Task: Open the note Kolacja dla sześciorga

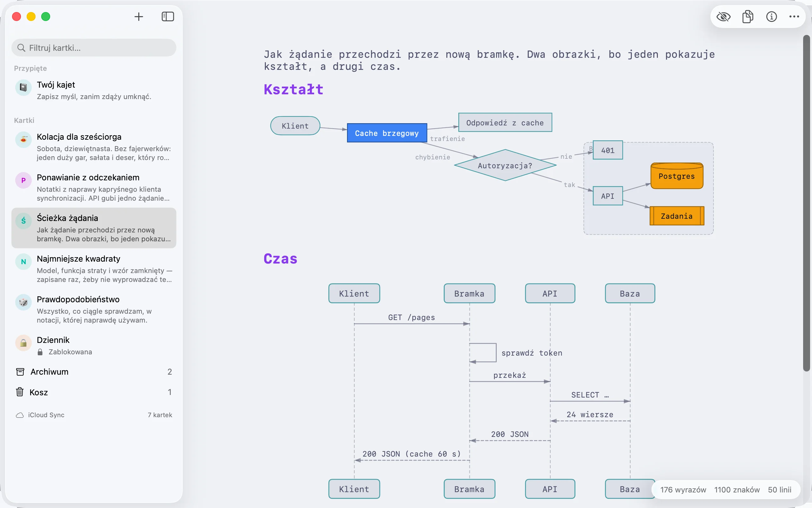Action: pos(94,147)
